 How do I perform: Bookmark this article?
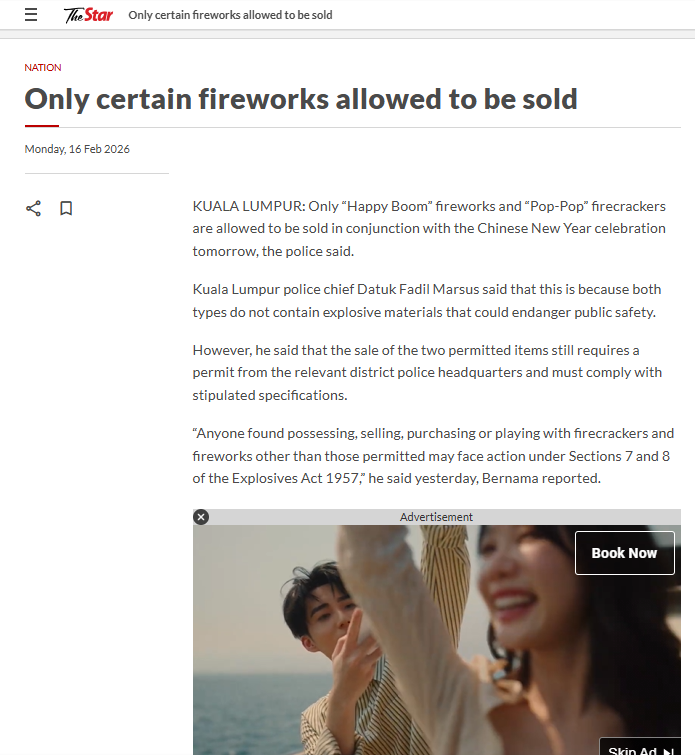66,208
